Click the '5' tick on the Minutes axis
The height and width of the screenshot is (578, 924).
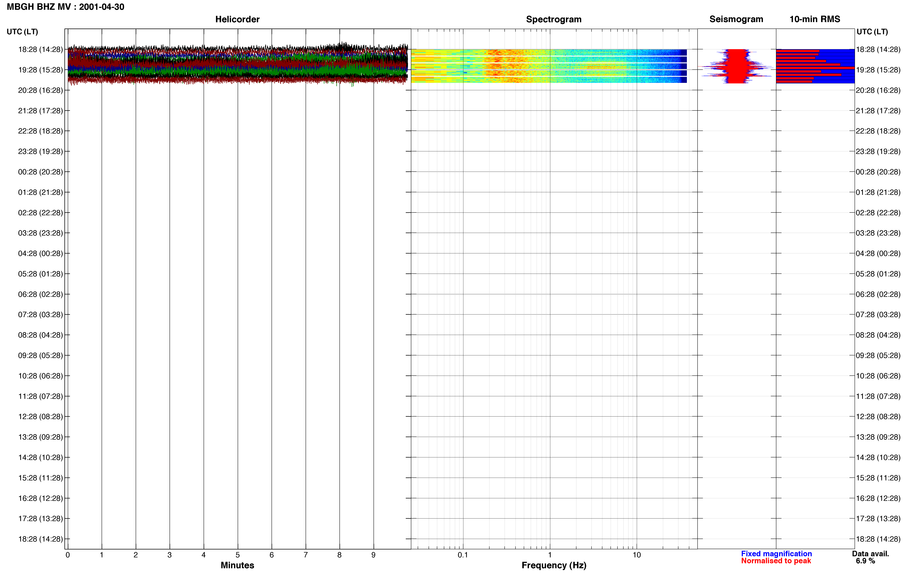[x=238, y=555]
